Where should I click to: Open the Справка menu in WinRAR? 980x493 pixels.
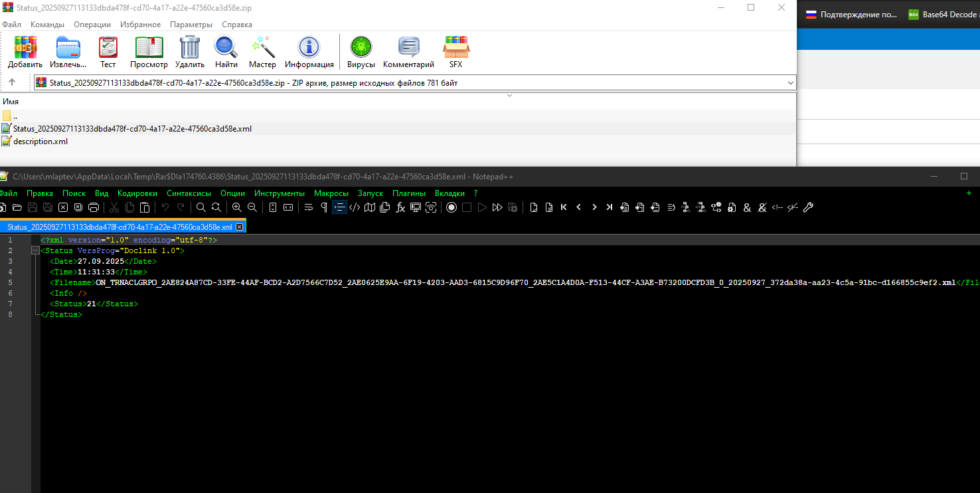[237, 25]
